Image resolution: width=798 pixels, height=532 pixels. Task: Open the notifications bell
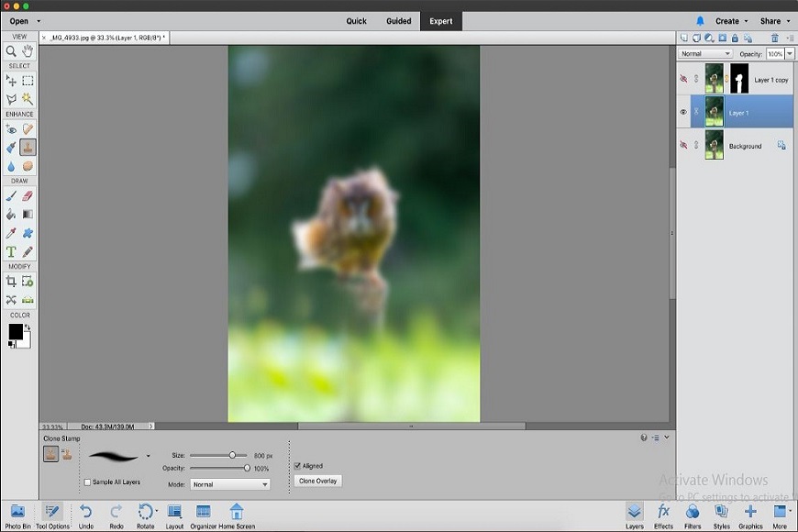[700, 21]
